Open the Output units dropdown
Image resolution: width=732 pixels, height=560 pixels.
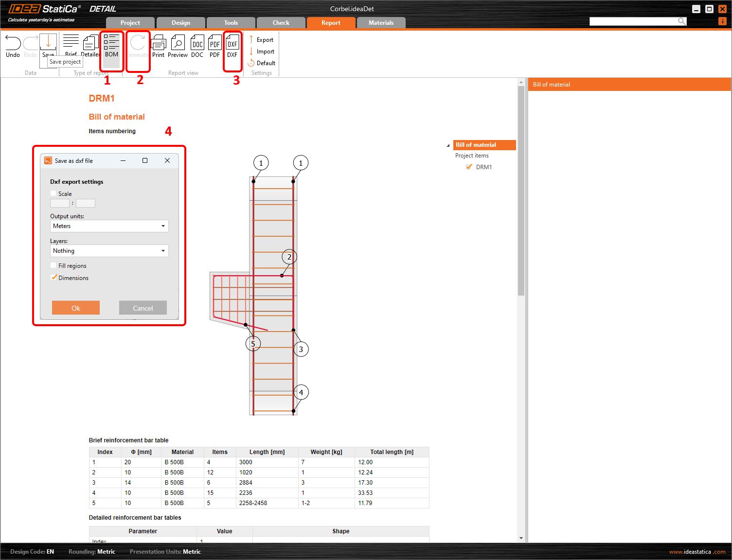[x=109, y=226]
